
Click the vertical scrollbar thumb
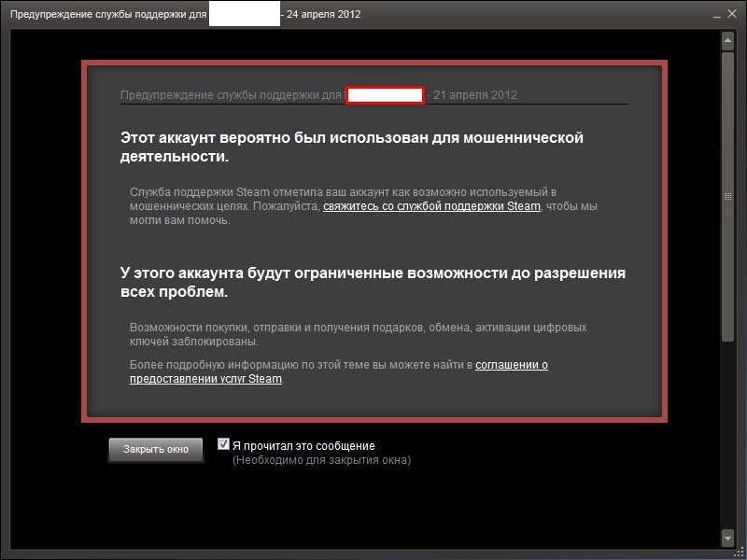(x=728, y=196)
